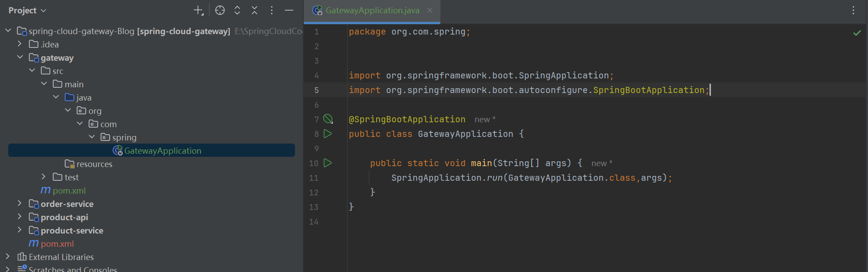Screen dimensions: 868x272
Task: Select the resources folder
Action: 151,164
